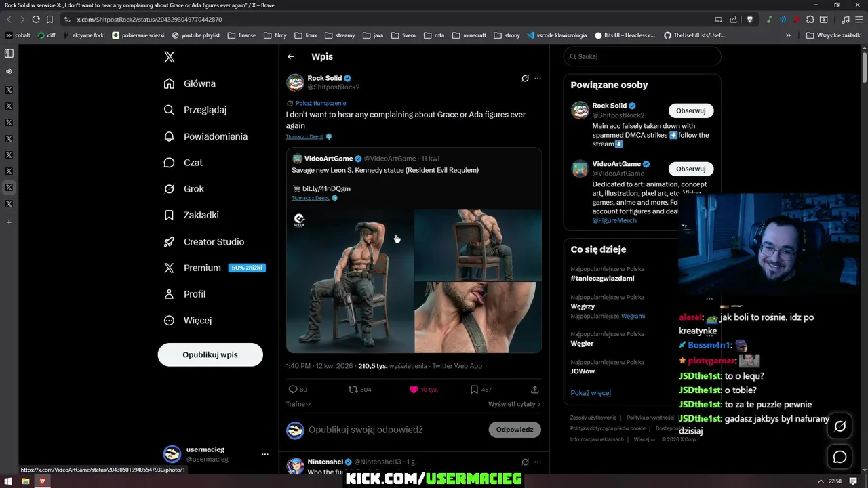Open Wszystkie zakładki folder
This screenshot has width=868, height=488.
[x=834, y=35]
